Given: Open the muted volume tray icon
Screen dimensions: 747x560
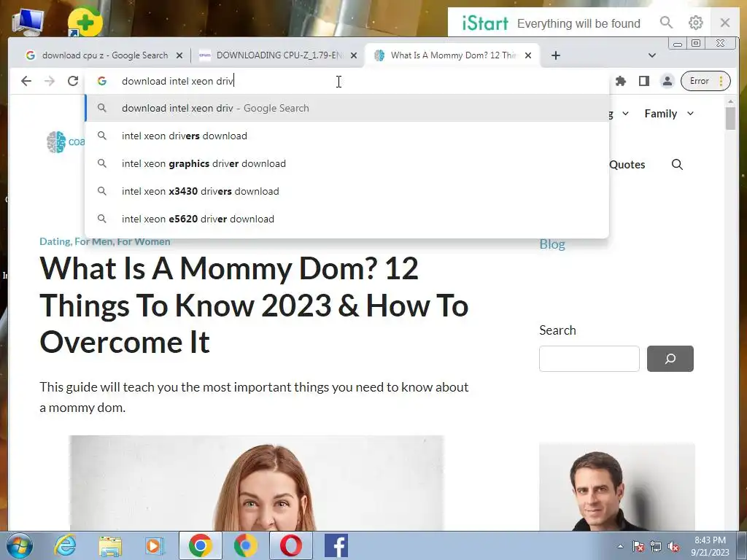Looking at the screenshot, I should click(x=673, y=546).
